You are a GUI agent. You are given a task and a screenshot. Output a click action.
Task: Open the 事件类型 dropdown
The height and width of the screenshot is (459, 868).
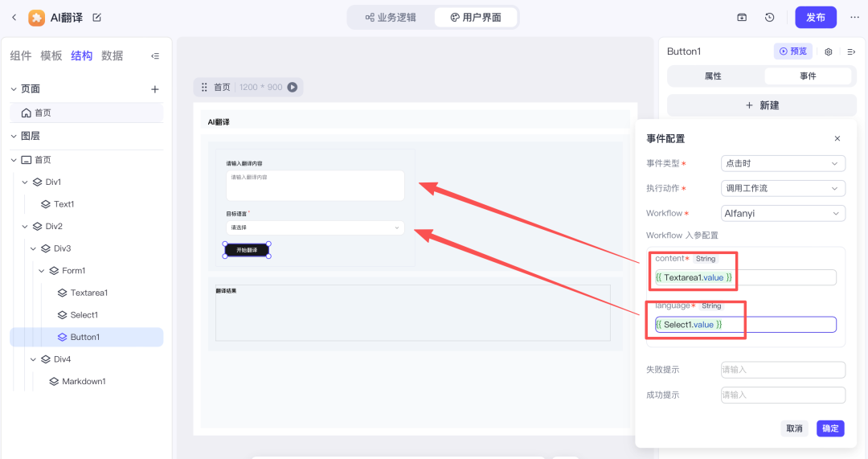[783, 163]
